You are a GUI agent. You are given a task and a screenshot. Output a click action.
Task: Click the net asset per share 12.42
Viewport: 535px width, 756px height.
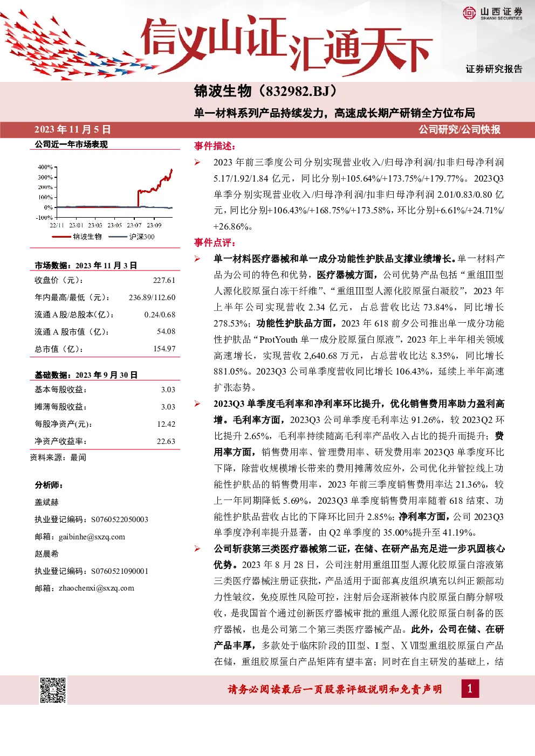click(x=166, y=424)
